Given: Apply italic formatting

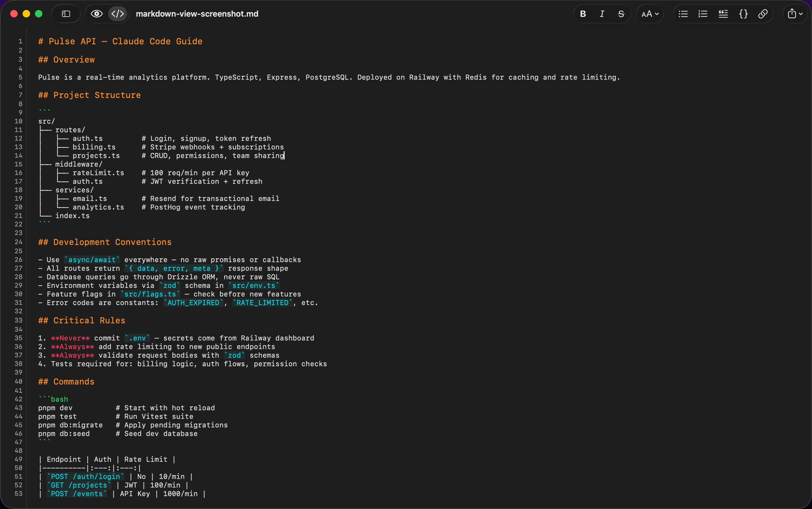Looking at the screenshot, I should pos(602,13).
